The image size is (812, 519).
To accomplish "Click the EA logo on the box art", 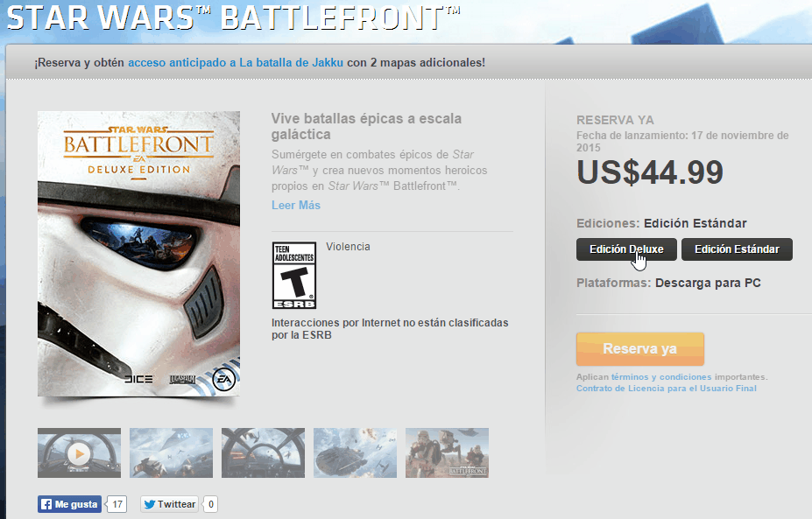I will 224,380.
